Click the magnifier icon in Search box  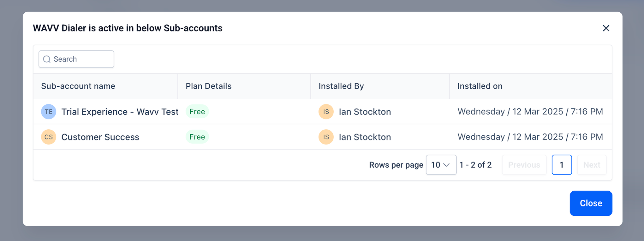[x=47, y=59]
